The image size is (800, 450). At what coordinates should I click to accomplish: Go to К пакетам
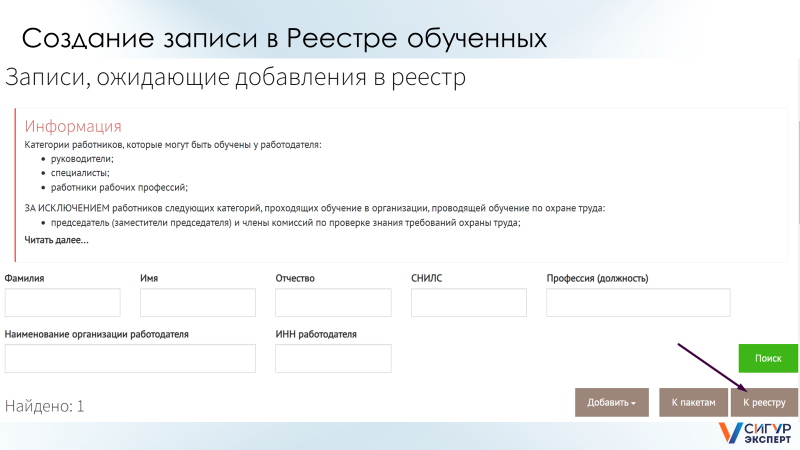click(693, 403)
